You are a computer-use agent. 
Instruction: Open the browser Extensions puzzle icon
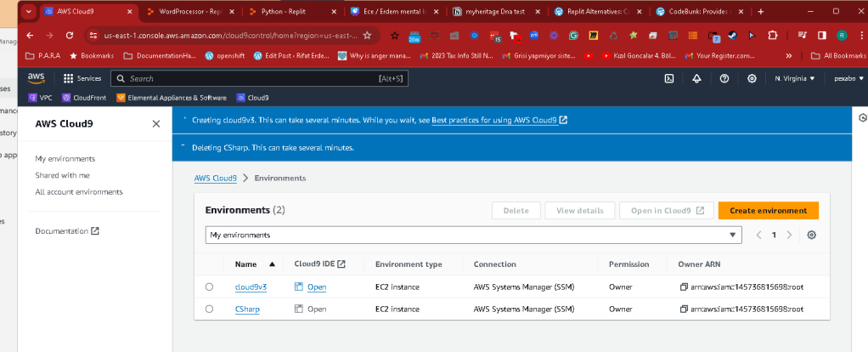pyautogui.click(x=772, y=36)
